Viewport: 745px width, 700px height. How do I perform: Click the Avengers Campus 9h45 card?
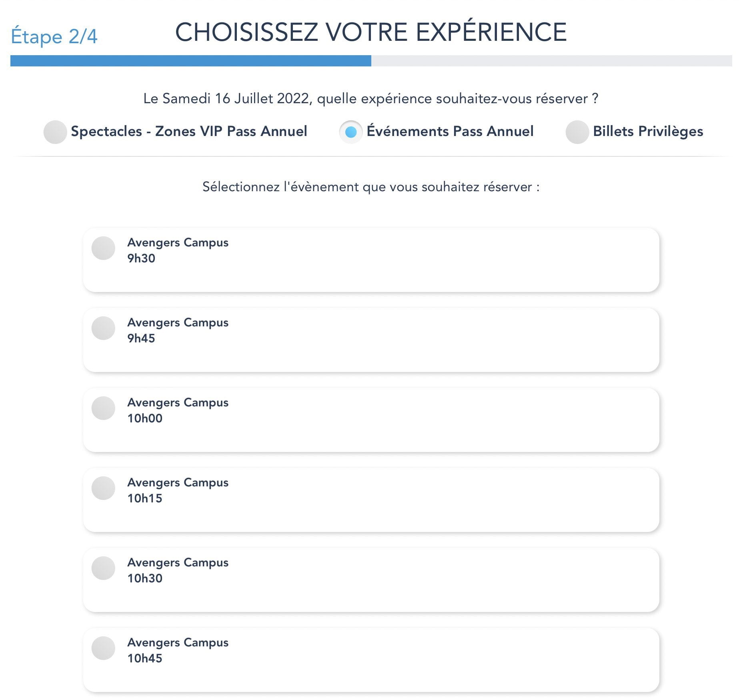coord(371,340)
